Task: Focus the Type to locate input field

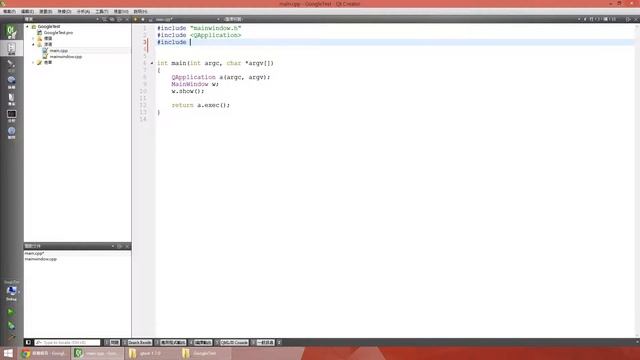Action: tap(67, 342)
